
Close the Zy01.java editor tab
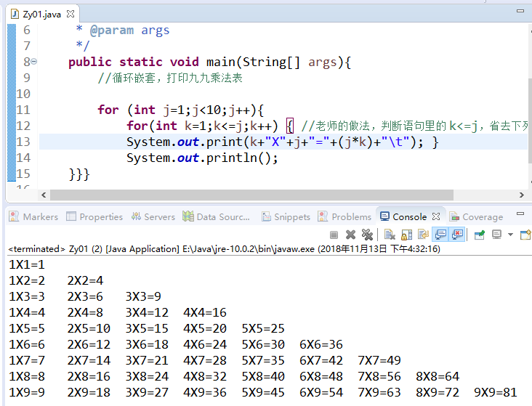coord(70,14)
